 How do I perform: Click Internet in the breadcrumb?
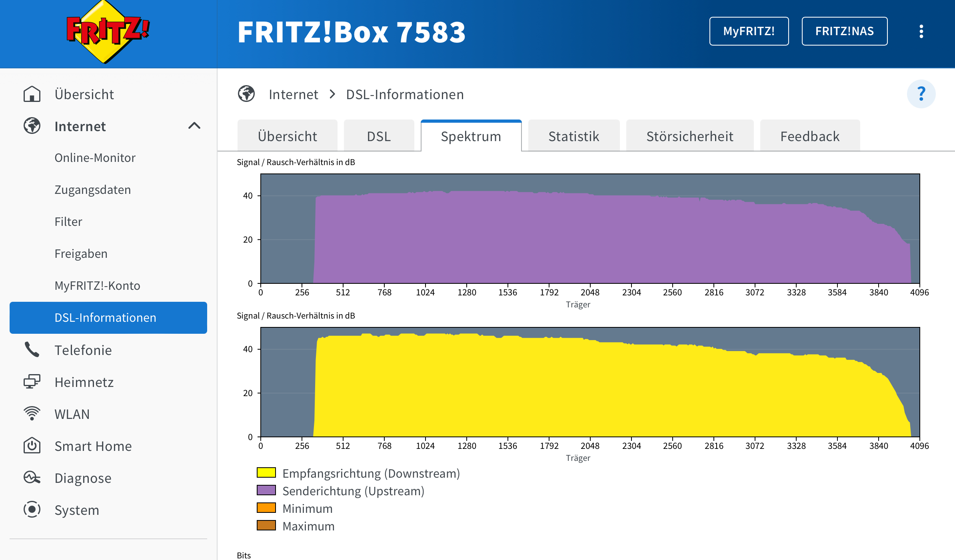pyautogui.click(x=293, y=94)
